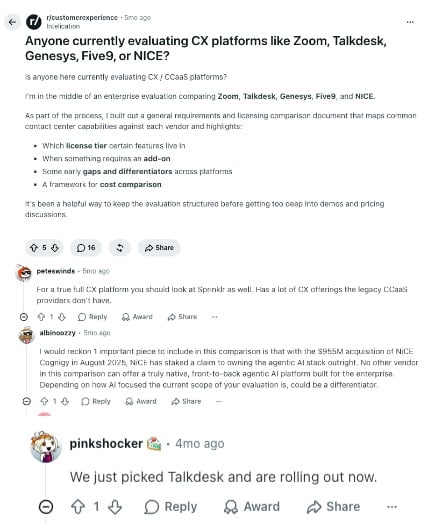The height and width of the screenshot is (522, 428).
Task: Open pinkshocker user profile link
Action: (x=106, y=444)
